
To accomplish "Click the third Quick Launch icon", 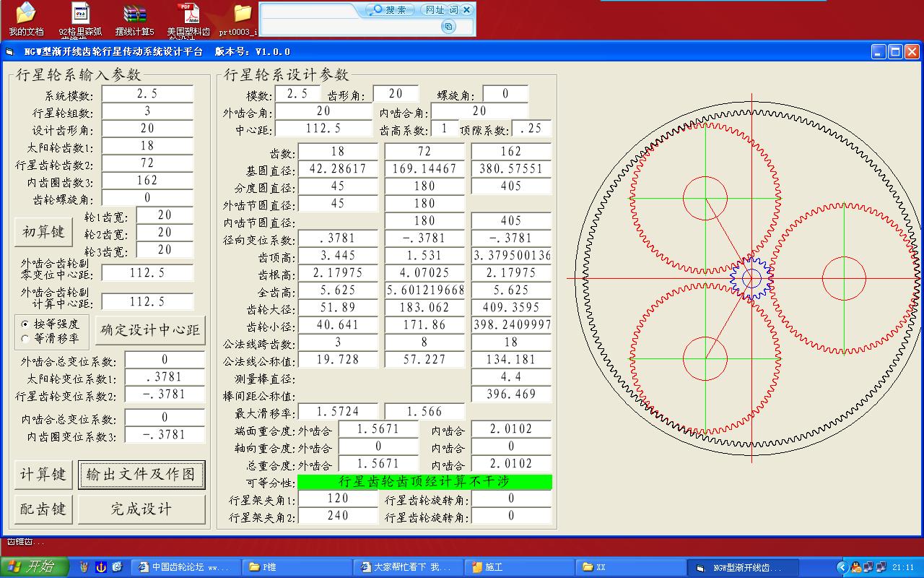I will (117, 567).
